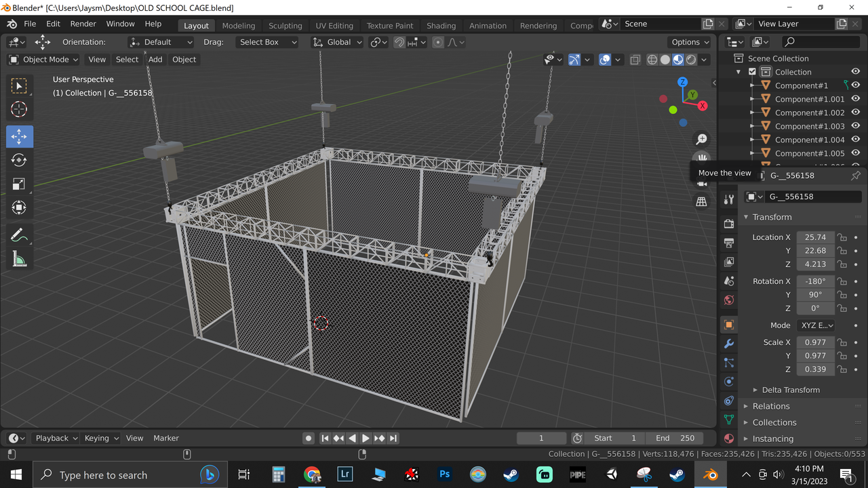
Task: Jump to end of animation timeline
Action: point(393,438)
